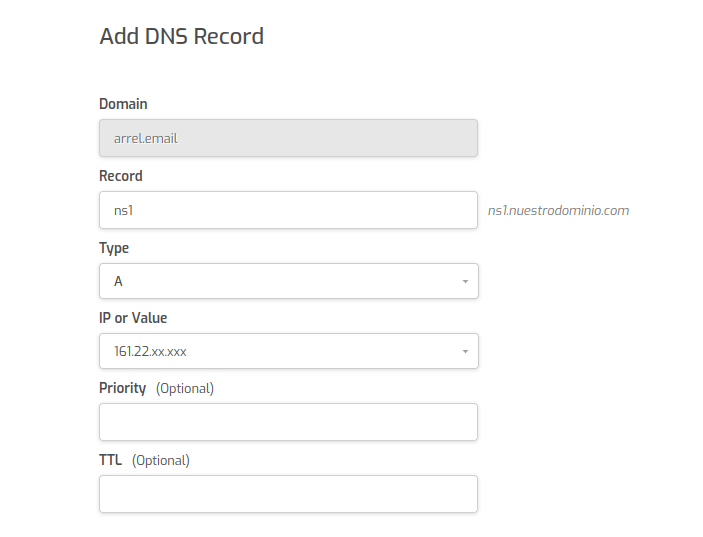Click into the Record input field
This screenshot has height=537, width=703.
300,210
